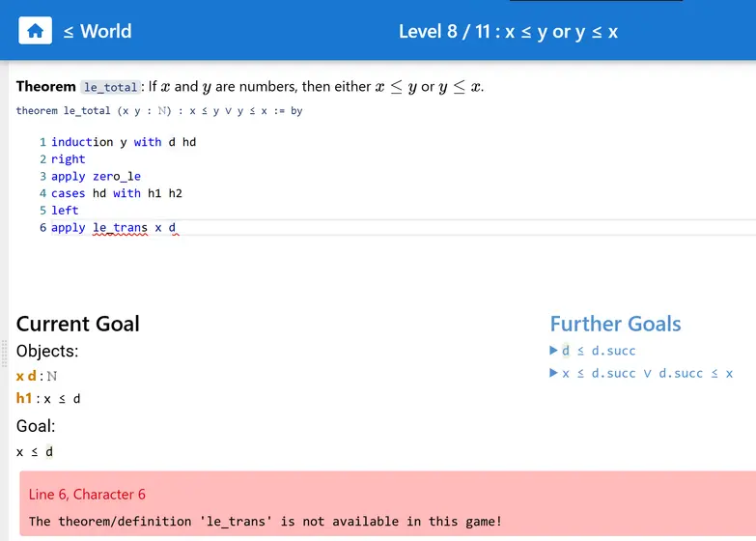Click the underlined le_trans error word
The width and height of the screenshot is (756, 541).
(120, 228)
